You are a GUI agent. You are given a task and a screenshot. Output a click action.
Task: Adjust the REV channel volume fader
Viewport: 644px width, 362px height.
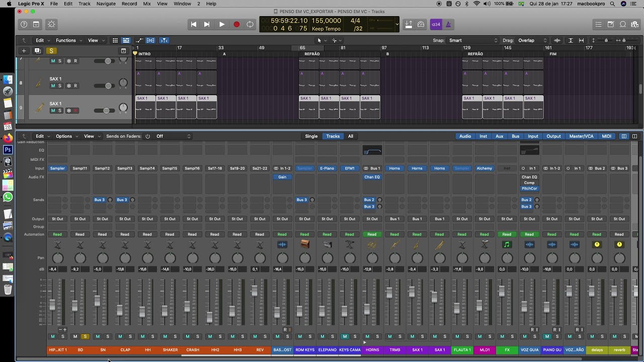tap(255, 291)
